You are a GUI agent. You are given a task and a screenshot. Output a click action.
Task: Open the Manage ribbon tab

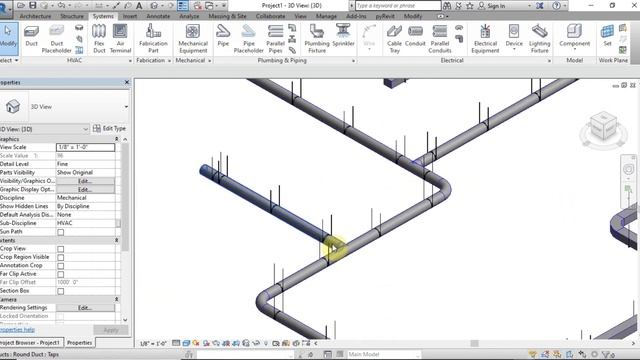coord(326,16)
